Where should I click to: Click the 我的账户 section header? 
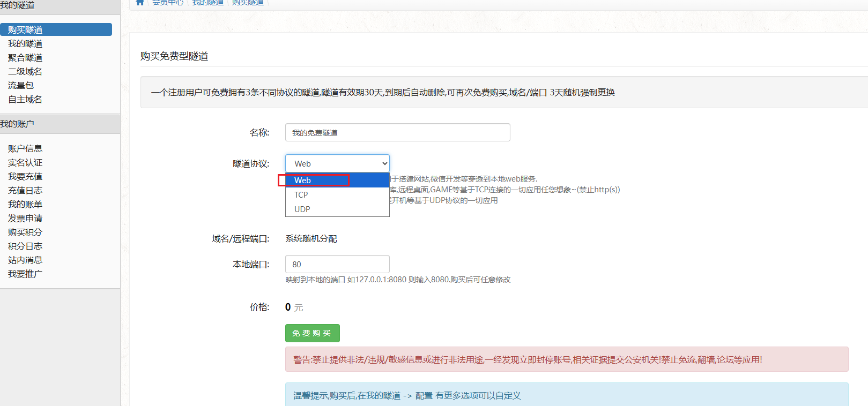point(60,124)
